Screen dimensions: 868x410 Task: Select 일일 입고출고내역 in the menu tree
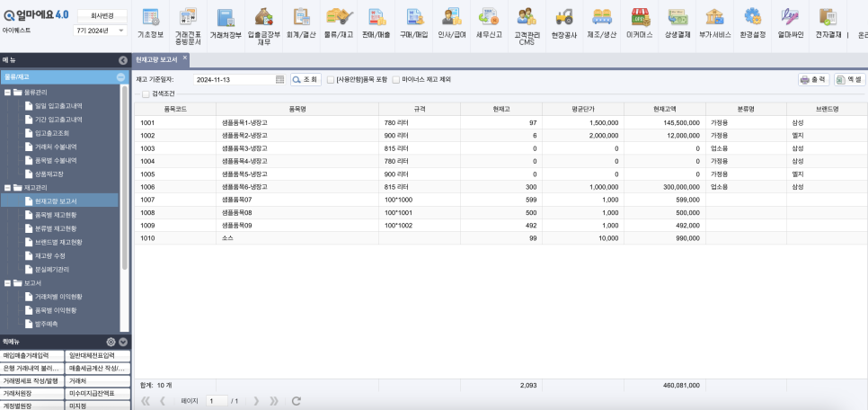tap(58, 106)
